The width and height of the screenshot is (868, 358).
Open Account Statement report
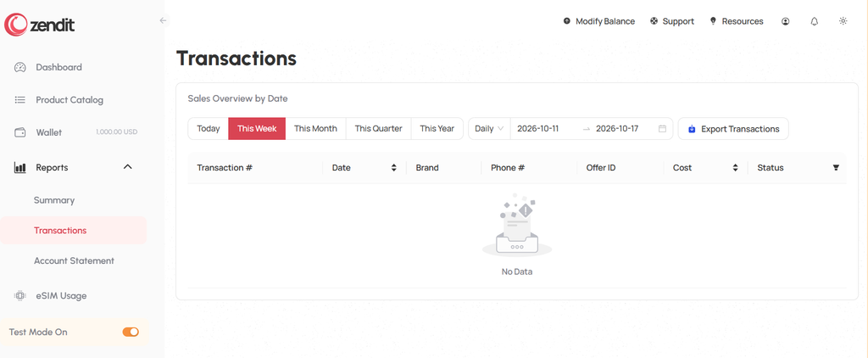pyautogui.click(x=75, y=261)
